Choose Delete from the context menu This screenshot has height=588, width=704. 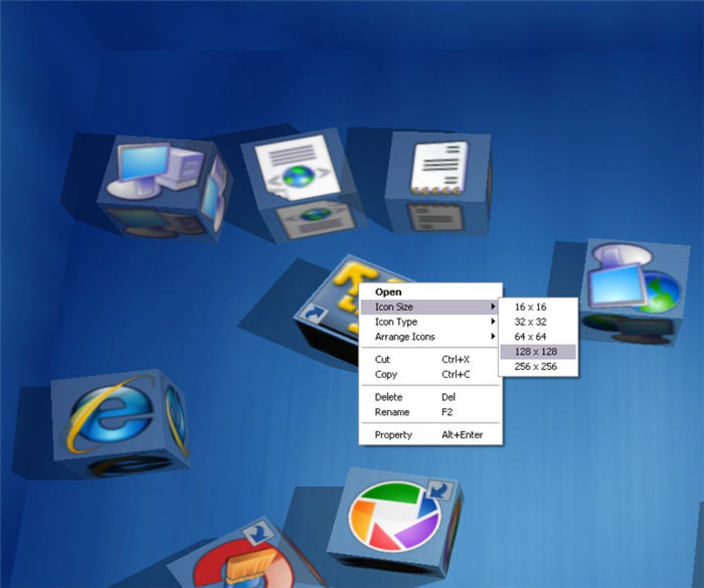pyautogui.click(x=388, y=397)
